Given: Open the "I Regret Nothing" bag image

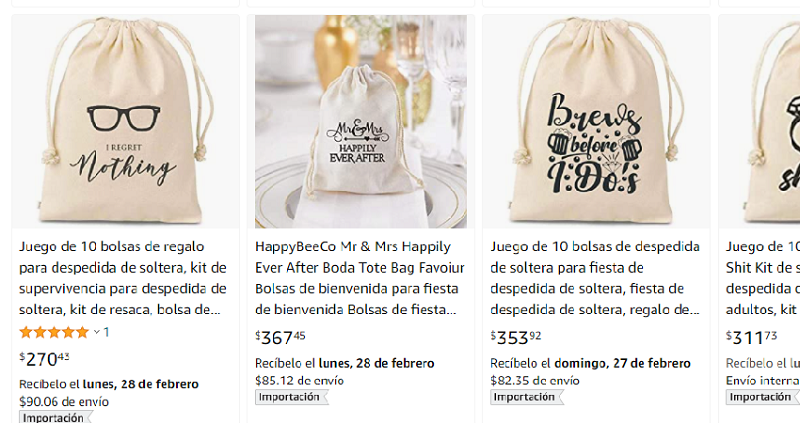Looking at the screenshot, I should (x=126, y=121).
